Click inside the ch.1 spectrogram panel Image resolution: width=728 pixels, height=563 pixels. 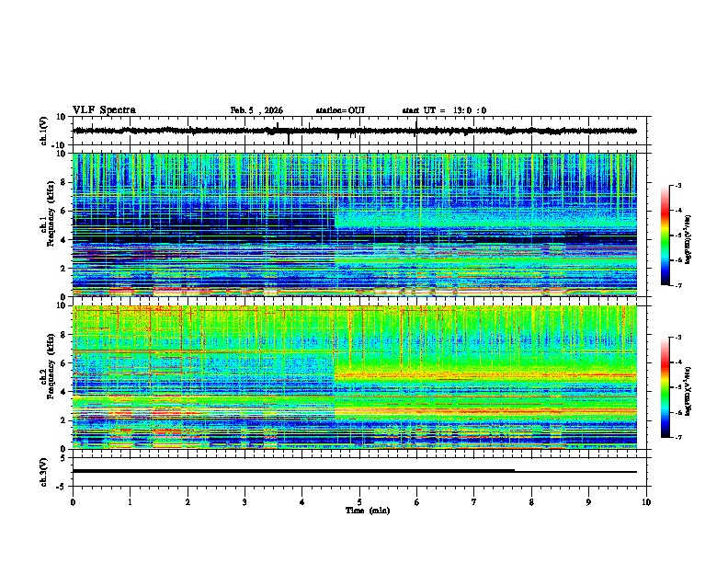point(354,224)
